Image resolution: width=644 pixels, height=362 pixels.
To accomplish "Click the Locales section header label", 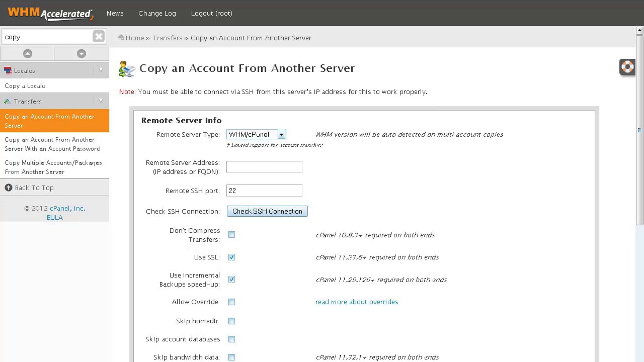I will tap(24, 71).
